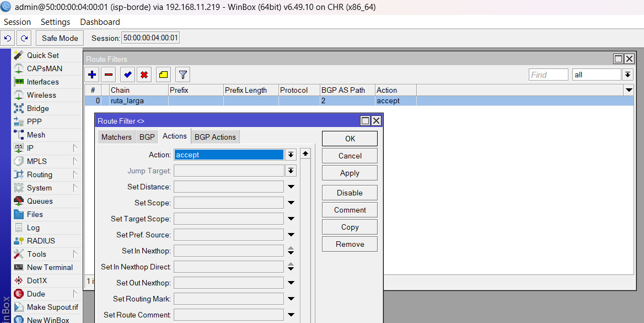Click the Comment button in dialog
Screen dimensions: 644x323
coord(350,210)
